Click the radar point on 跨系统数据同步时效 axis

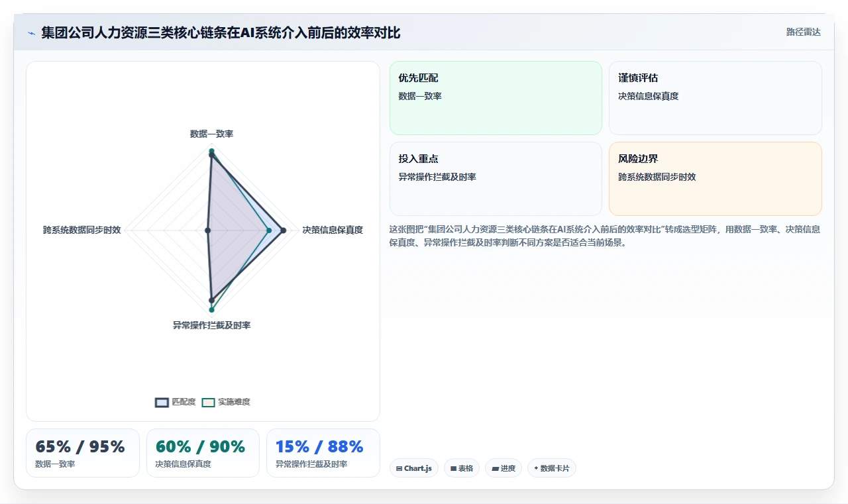pyautogui.click(x=207, y=230)
